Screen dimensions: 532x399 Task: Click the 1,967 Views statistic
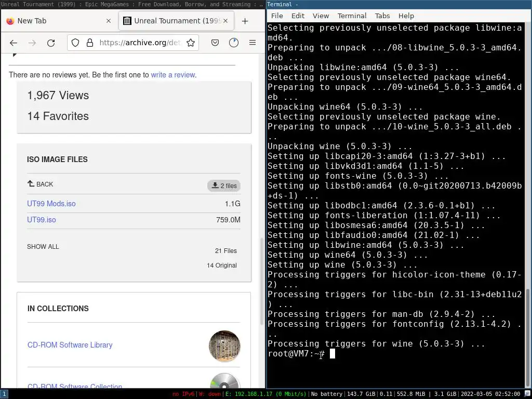(x=58, y=96)
